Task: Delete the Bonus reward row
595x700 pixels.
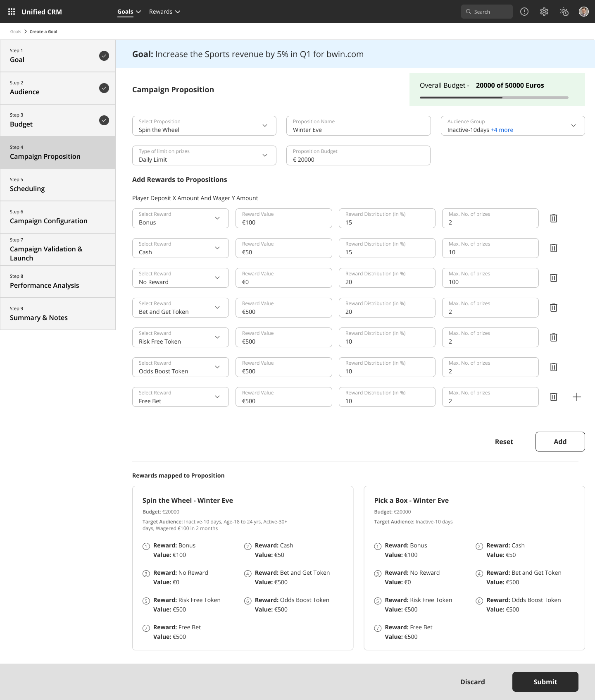Action: tap(554, 218)
